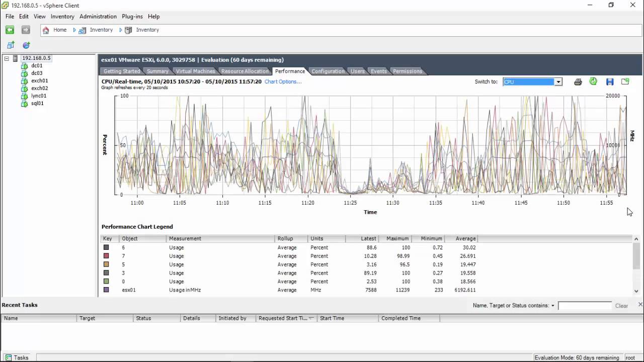The width and height of the screenshot is (644, 362).
Task: Open the Switch to CPU dropdown
Action: 558,82
